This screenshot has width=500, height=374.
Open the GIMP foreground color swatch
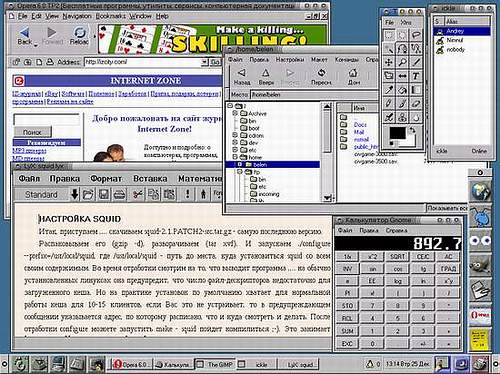tap(397, 133)
